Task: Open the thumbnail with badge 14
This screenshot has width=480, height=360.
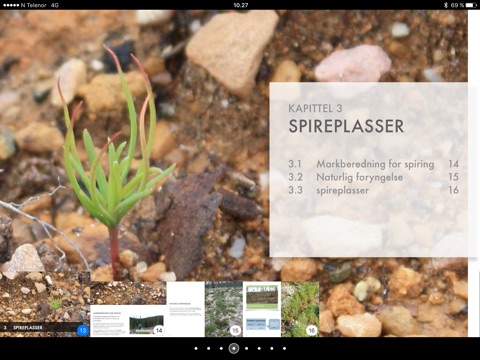Action: [128, 309]
